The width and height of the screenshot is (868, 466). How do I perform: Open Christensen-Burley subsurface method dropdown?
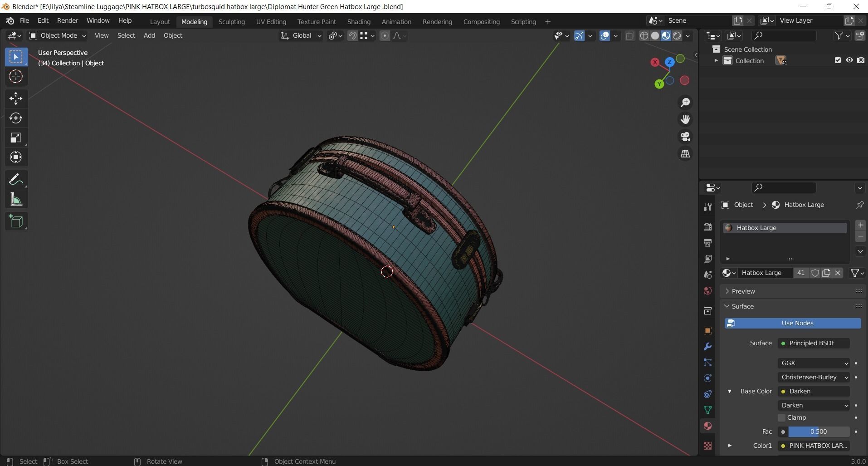tap(814, 377)
